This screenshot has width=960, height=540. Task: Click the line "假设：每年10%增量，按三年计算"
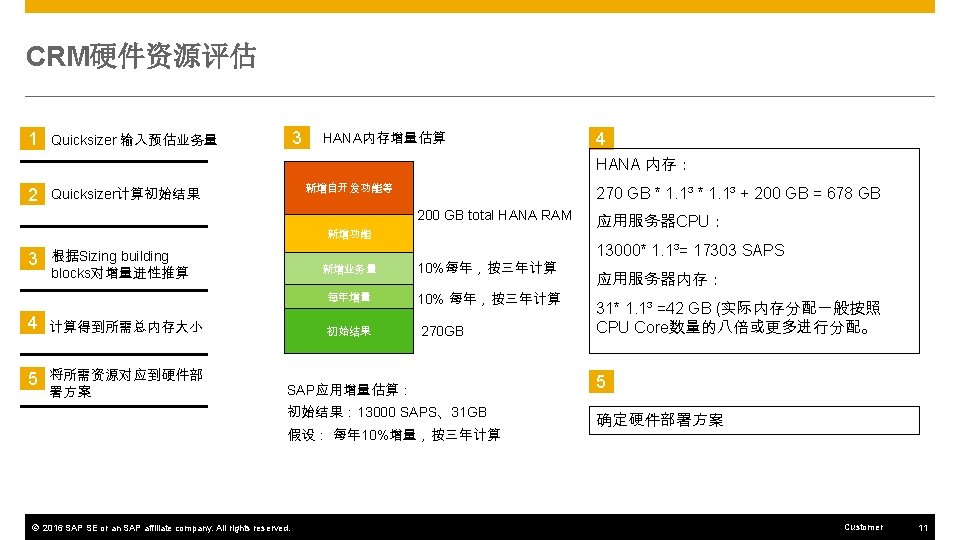[x=394, y=435]
